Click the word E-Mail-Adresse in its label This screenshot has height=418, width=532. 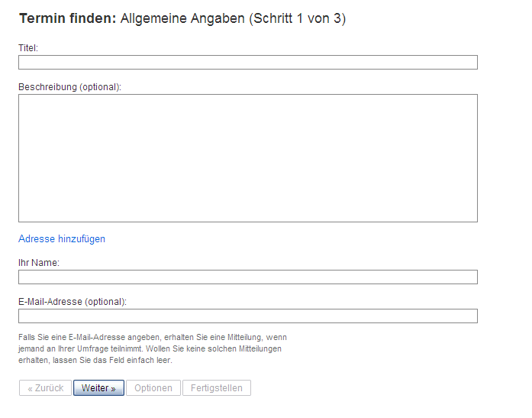click(50, 302)
